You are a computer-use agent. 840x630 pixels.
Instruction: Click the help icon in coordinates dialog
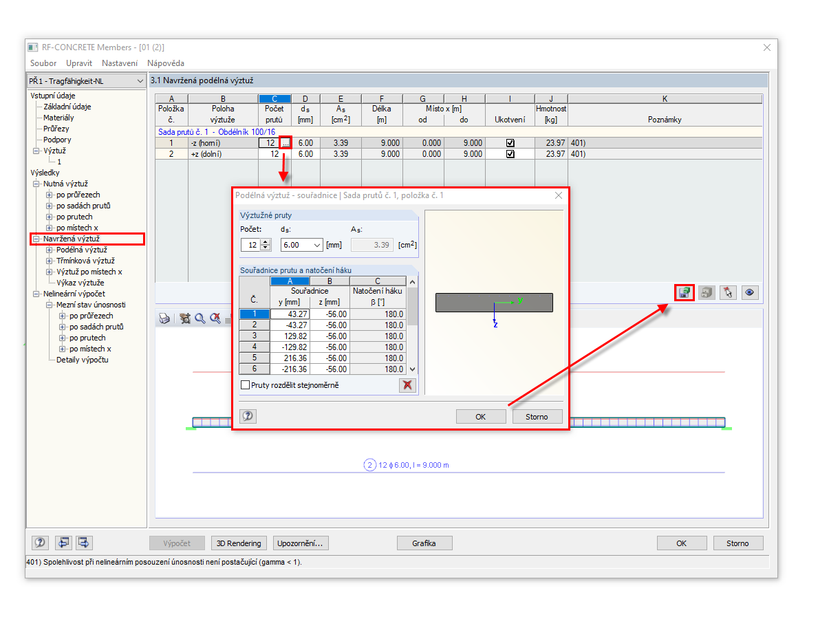248,416
